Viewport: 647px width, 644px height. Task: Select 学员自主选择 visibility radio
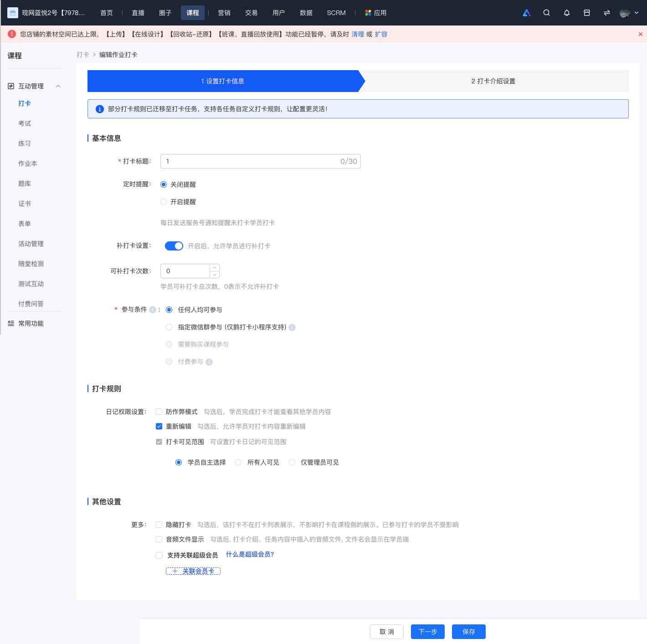(179, 462)
